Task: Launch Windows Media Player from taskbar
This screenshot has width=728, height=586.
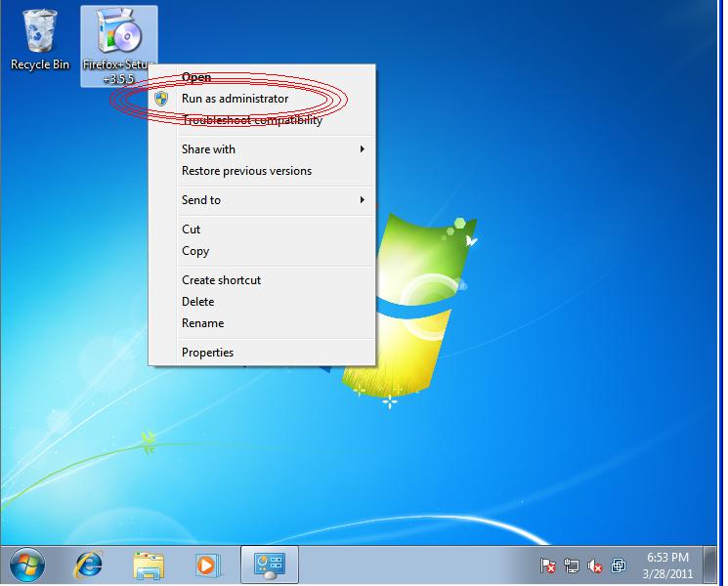Action: click(x=207, y=565)
